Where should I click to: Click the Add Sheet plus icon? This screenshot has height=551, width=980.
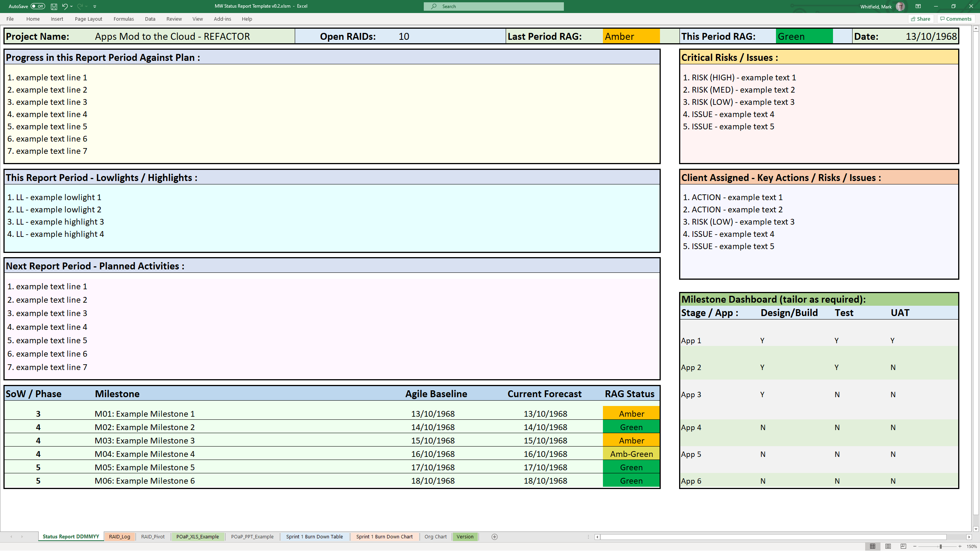[x=495, y=536]
